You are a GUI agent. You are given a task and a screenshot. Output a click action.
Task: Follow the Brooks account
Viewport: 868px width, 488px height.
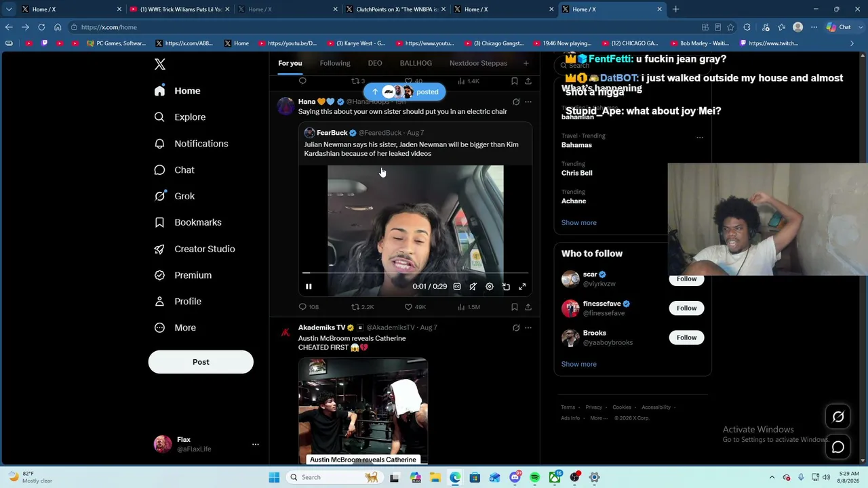point(686,338)
